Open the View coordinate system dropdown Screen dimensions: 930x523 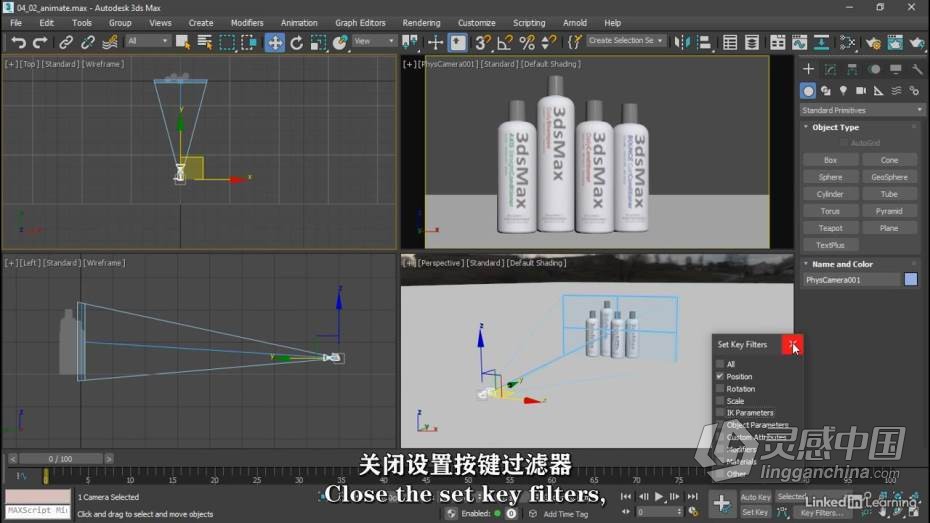click(x=374, y=41)
